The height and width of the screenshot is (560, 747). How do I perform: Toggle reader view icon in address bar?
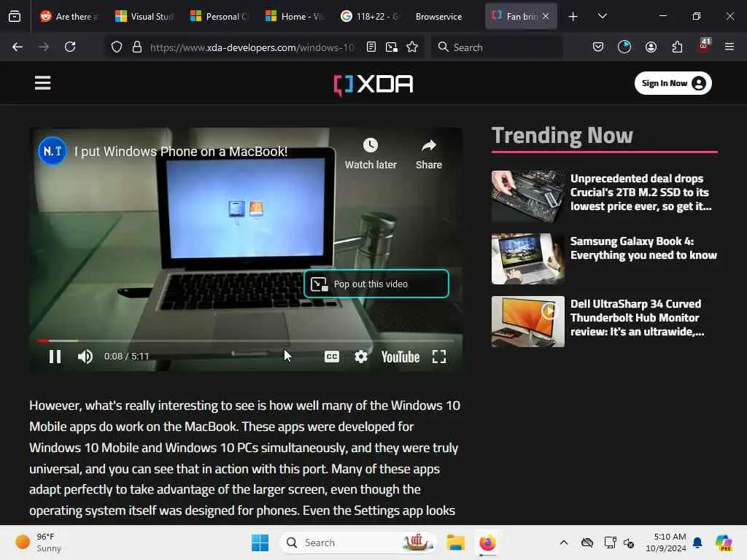(371, 47)
